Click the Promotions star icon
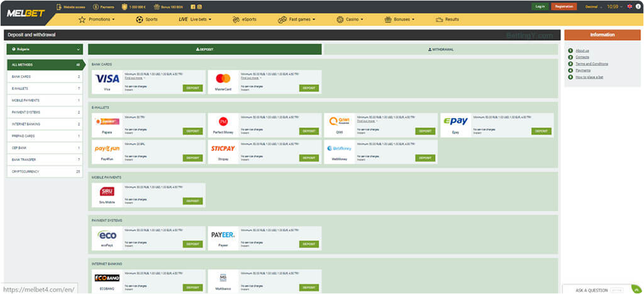This screenshot has height=294, width=644. (82, 19)
